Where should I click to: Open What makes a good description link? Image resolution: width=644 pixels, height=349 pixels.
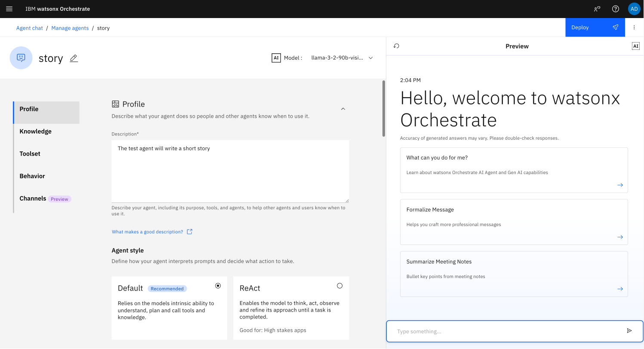(148, 232)
